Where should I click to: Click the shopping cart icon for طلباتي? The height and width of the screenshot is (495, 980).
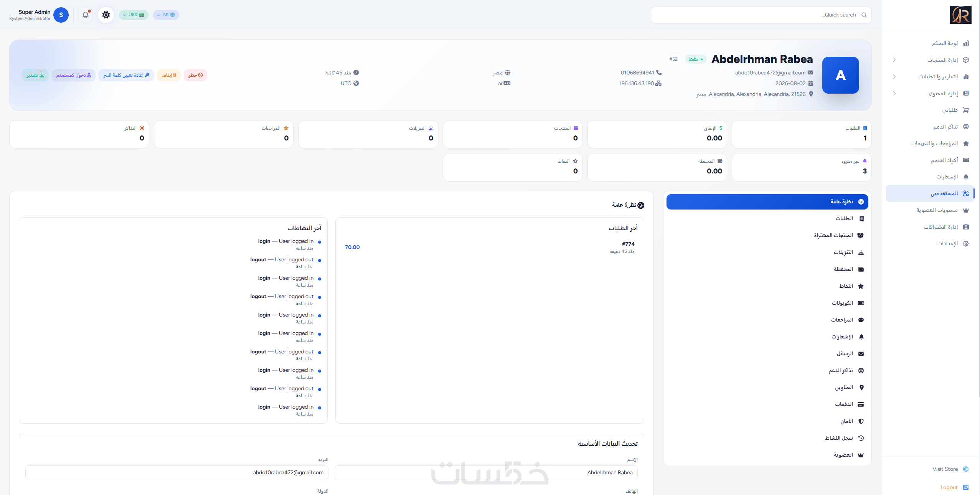tap(966, 110)
